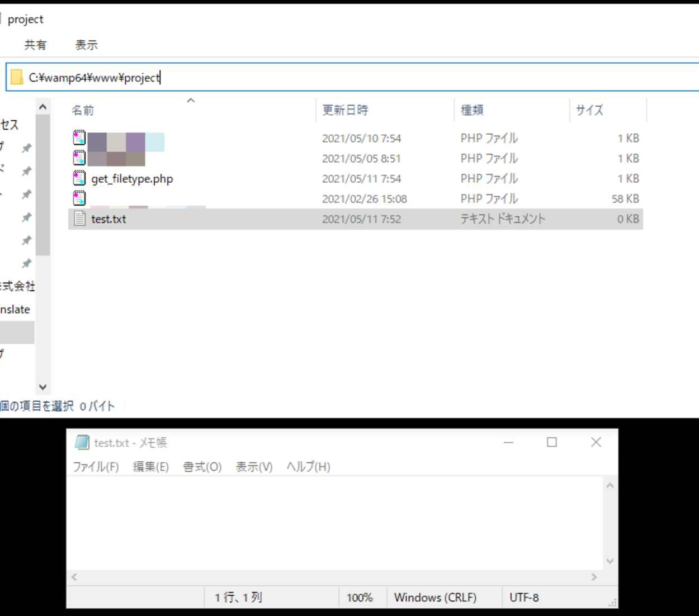Switch to the 共有 ribbon tab
Screen dimensions: 699x616
coord(36,45)
